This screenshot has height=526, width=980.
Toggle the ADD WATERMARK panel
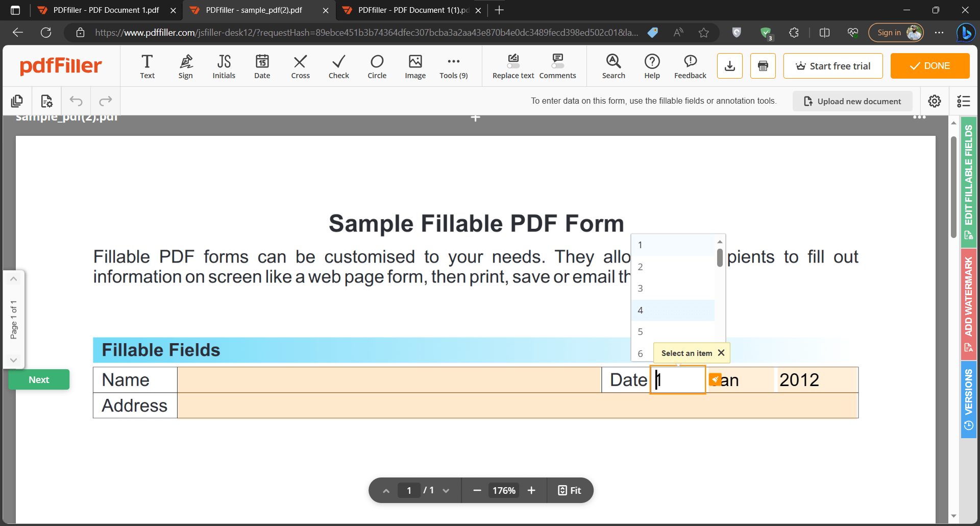tap(969, 304)
